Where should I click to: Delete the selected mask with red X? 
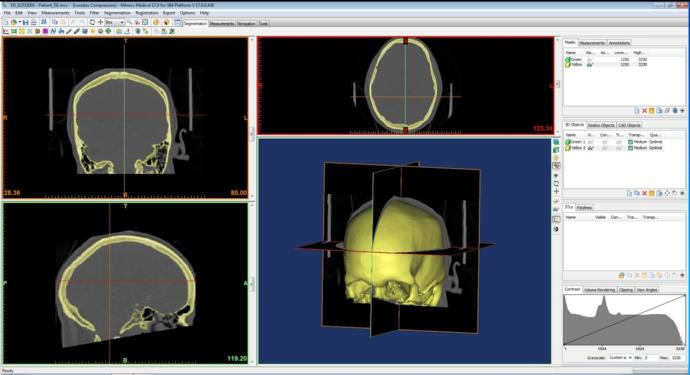point(644,110)
